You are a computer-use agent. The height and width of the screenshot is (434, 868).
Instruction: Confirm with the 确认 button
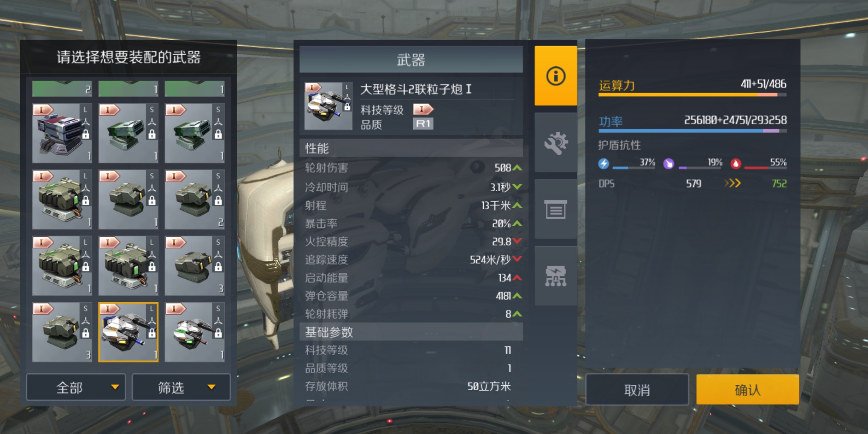747,389
